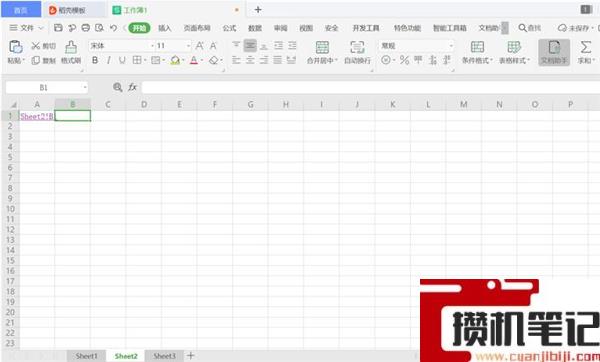Apply percent style format
600x362 pixels.
[x=404, y=60]
